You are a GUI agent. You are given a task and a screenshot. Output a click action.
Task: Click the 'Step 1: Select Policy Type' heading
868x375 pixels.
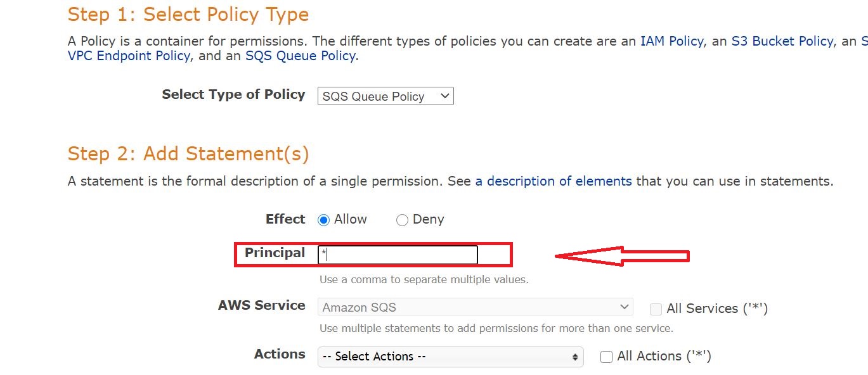tap(188, 14)
